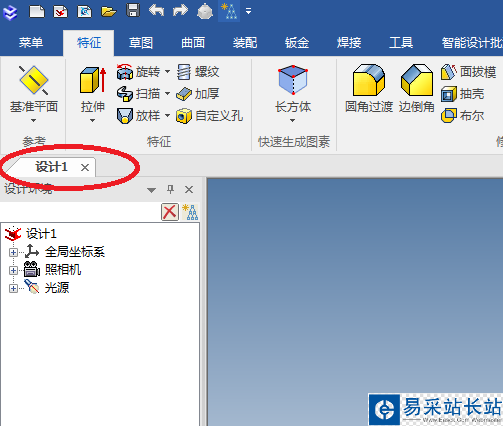This screenshot has width=503, height=426.
Task: Expand the 放样 dropdown arrow
Action: tap(167, 115)
